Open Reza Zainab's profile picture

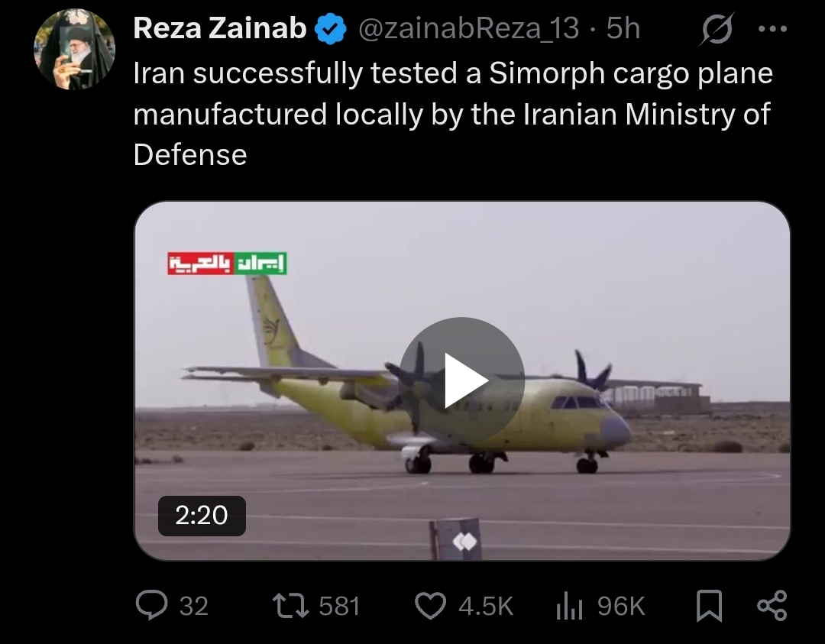pos(74,49)
